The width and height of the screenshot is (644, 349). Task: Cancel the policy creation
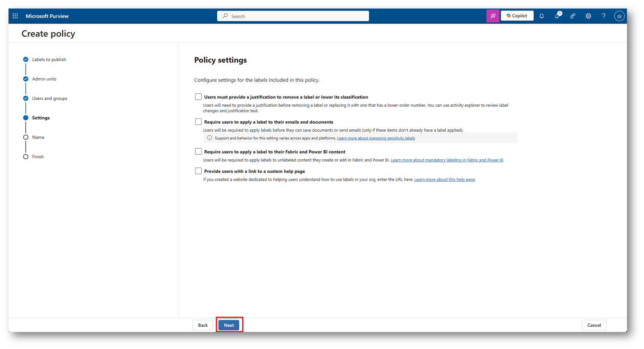[x=594, y=325]
